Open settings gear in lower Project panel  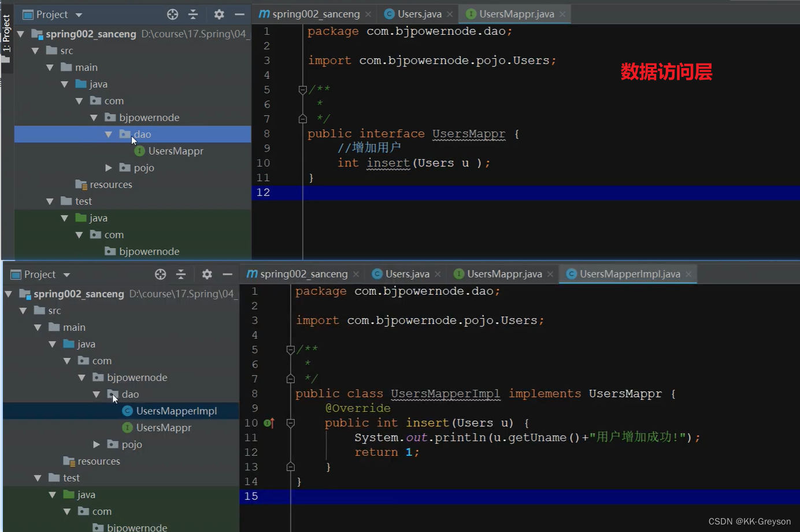click(207, 274)
